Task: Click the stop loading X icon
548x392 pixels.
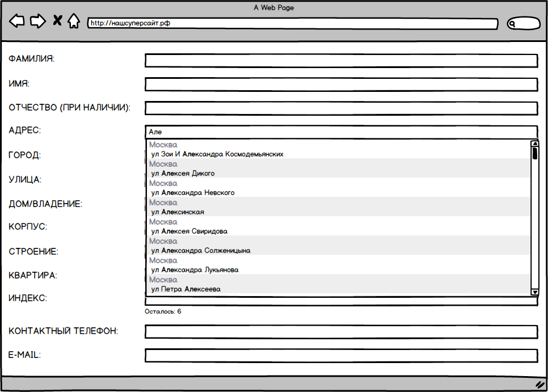Action: pos(57,20)
